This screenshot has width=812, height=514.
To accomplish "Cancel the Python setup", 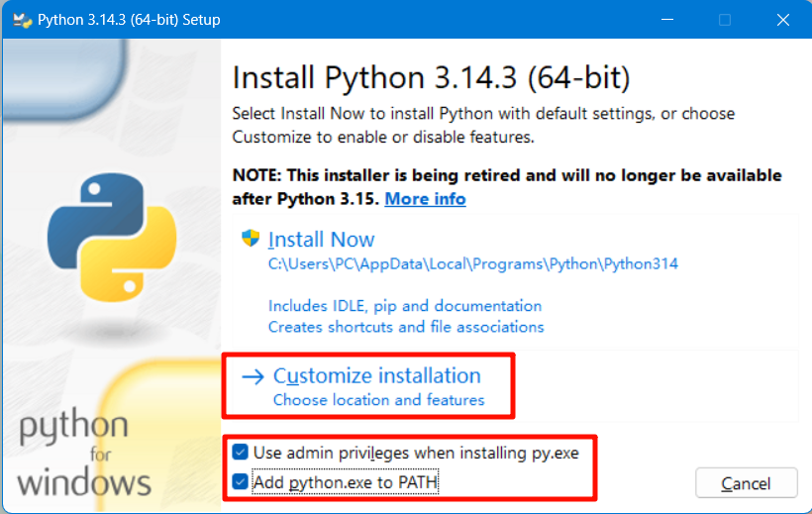I will (x=746, y=483).
